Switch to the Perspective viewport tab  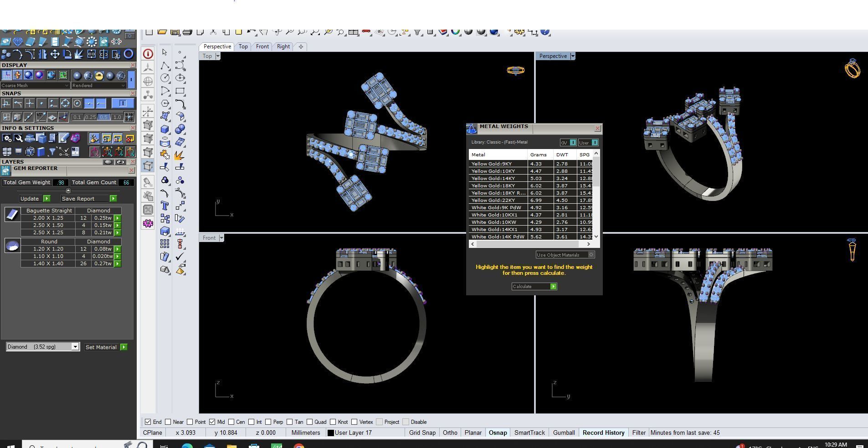[x=217, y=46]
